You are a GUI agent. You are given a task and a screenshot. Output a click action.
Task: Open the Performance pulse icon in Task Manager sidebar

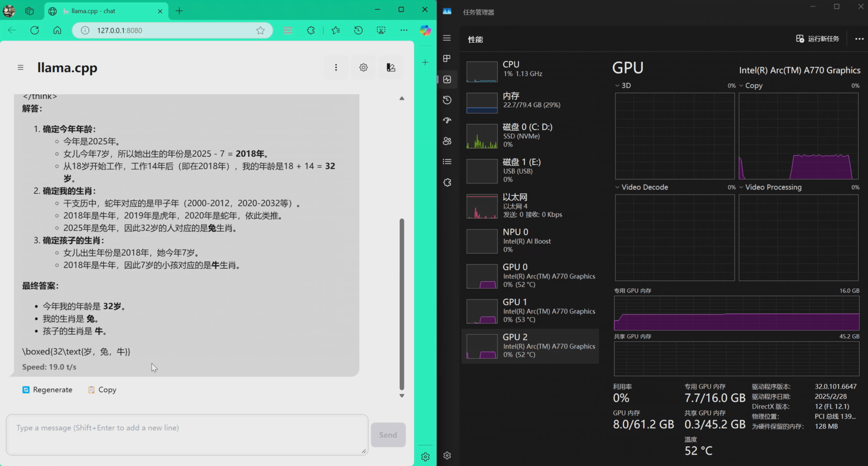(447, 79)
